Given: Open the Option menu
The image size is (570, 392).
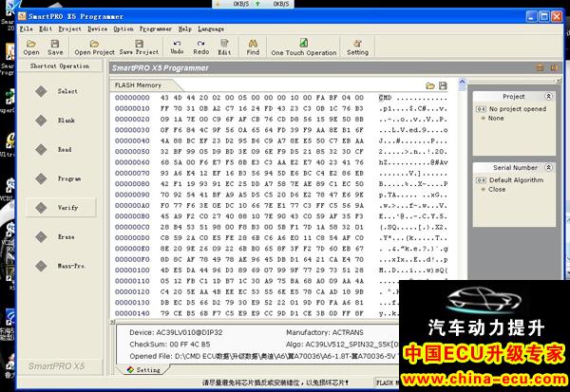Looking at the screenshot, I should [x=123, y=28].
